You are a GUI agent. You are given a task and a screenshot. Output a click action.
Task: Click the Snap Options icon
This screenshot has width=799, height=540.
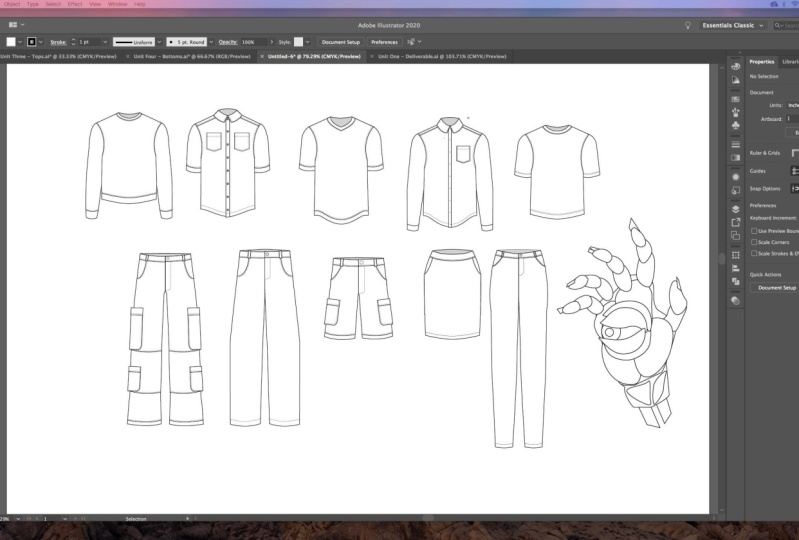[795, 188]
